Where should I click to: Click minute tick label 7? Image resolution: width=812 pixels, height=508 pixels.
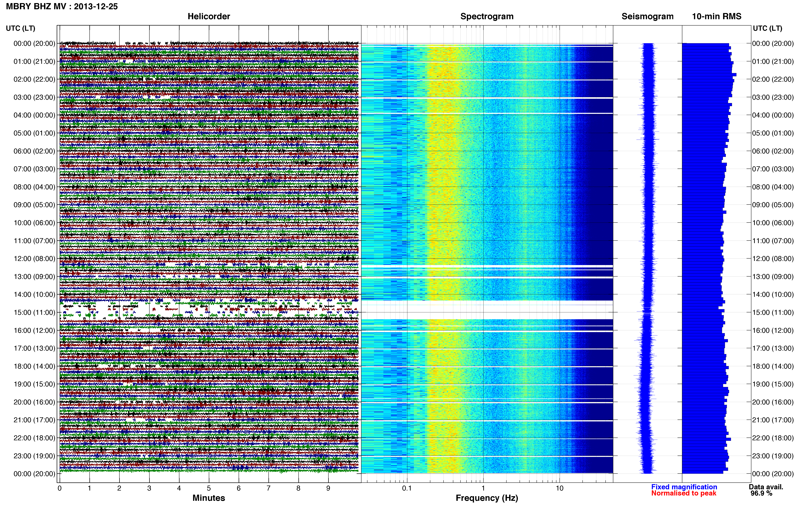(269, 488)
